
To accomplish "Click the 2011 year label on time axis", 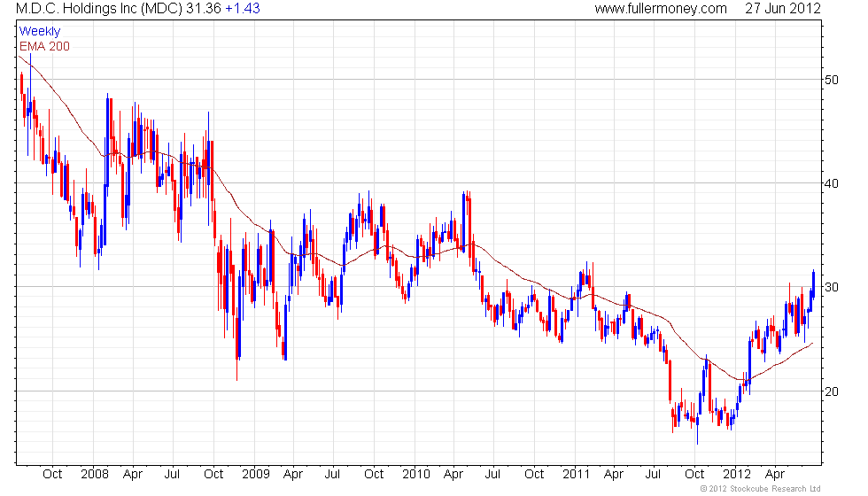I will coord(577,475).
